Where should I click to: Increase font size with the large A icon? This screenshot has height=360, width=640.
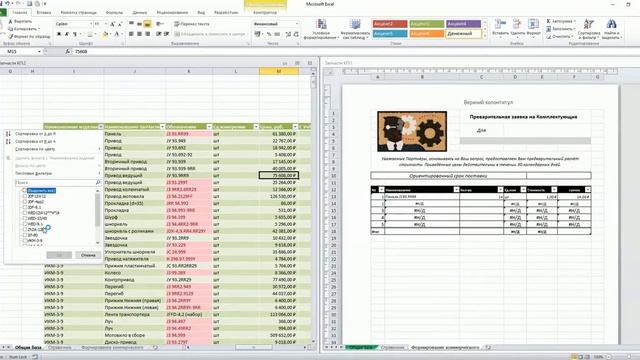coord(113,24)
